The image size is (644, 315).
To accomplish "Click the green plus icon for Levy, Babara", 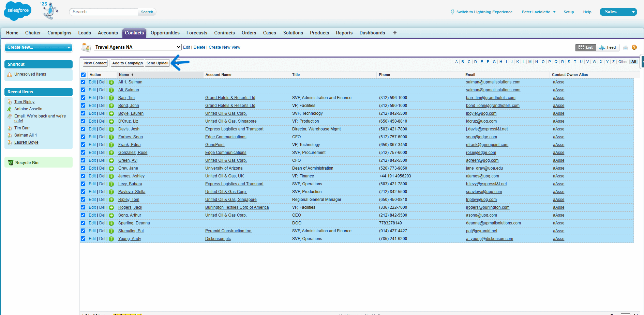I will point(111,184).
